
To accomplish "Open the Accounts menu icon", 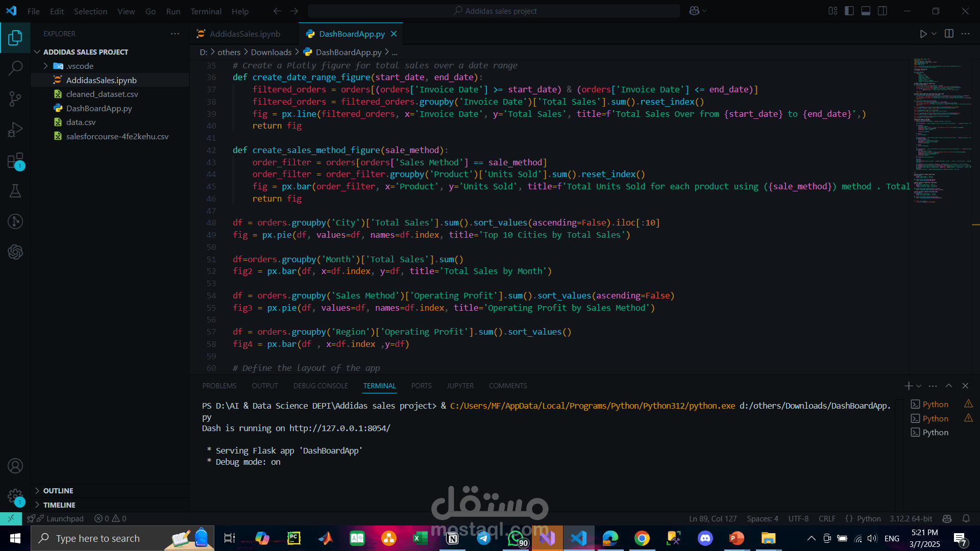I will (15, 466).
